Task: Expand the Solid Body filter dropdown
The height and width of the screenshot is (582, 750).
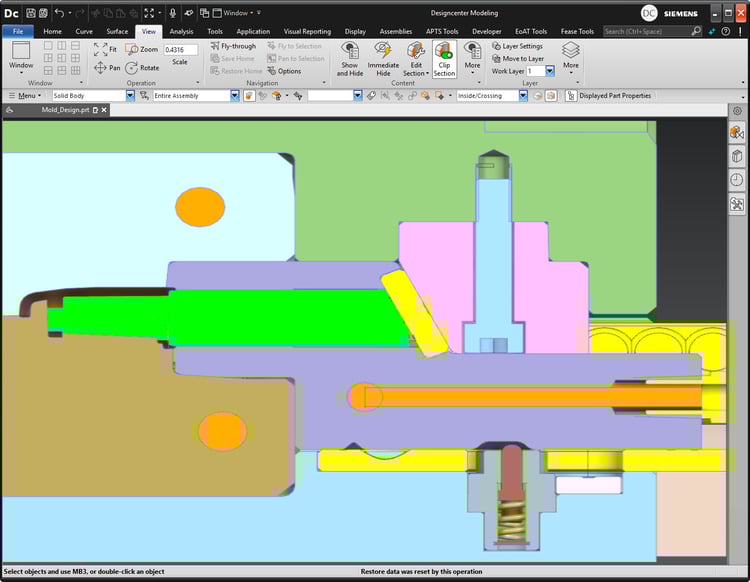Action: 130,96
